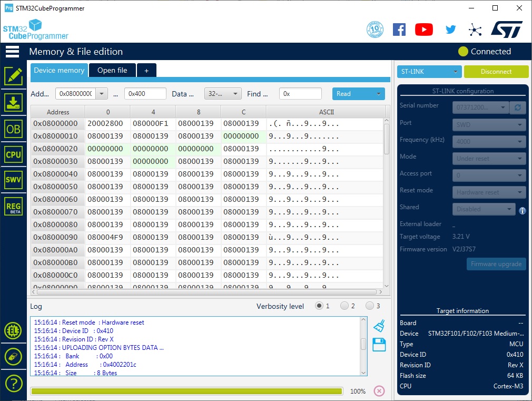Open the ST-LINK interface dropdown
The image size is (532, 401).
429,72
